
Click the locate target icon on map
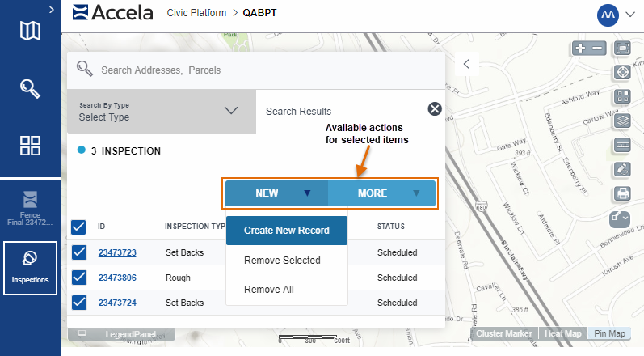pos(622,72)
